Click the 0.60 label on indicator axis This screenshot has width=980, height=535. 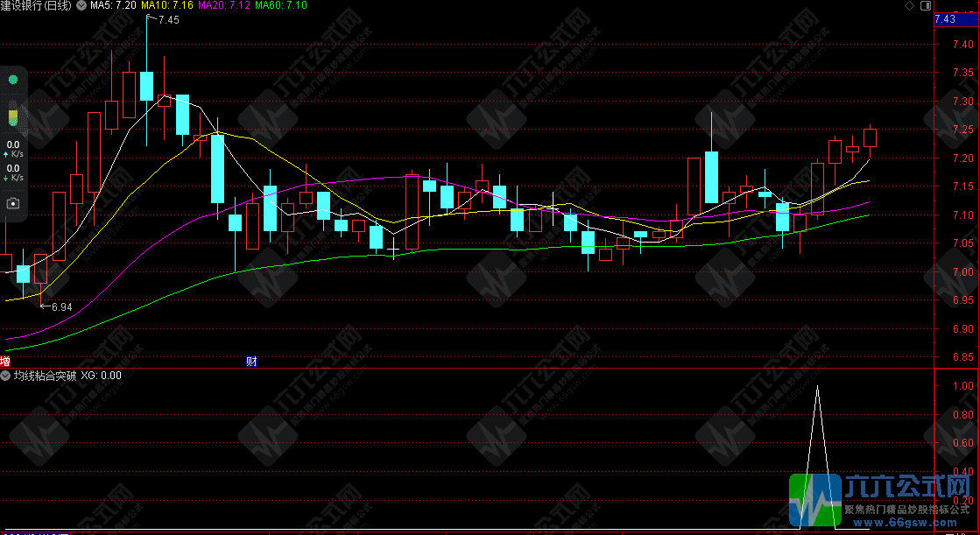(x=963, y=443)
